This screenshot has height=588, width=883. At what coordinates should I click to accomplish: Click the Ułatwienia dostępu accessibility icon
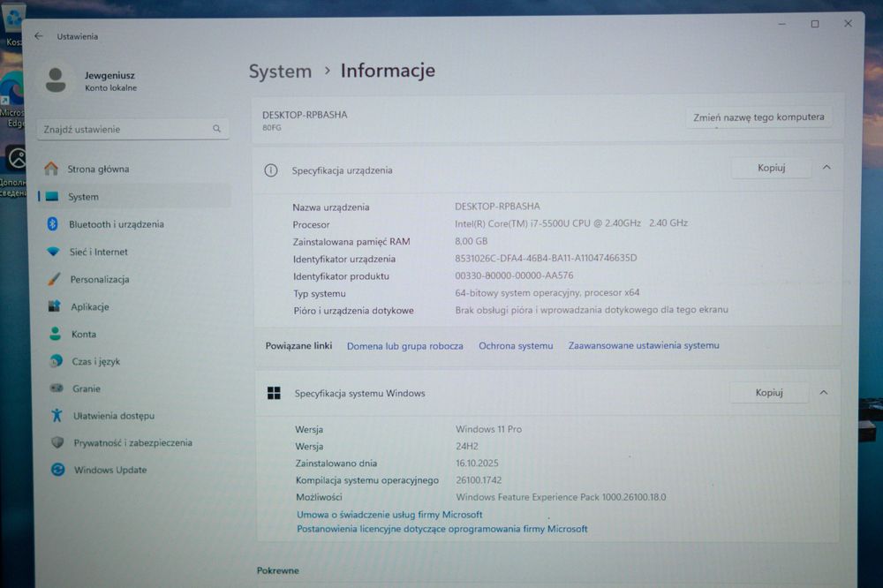57,415
